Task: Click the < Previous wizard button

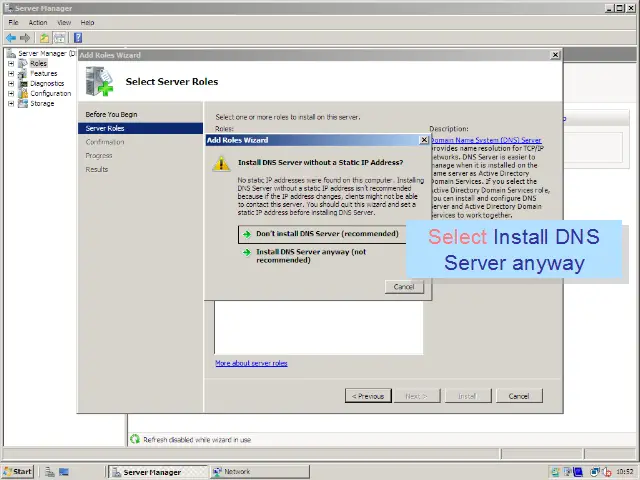Action: pos(368,396)
